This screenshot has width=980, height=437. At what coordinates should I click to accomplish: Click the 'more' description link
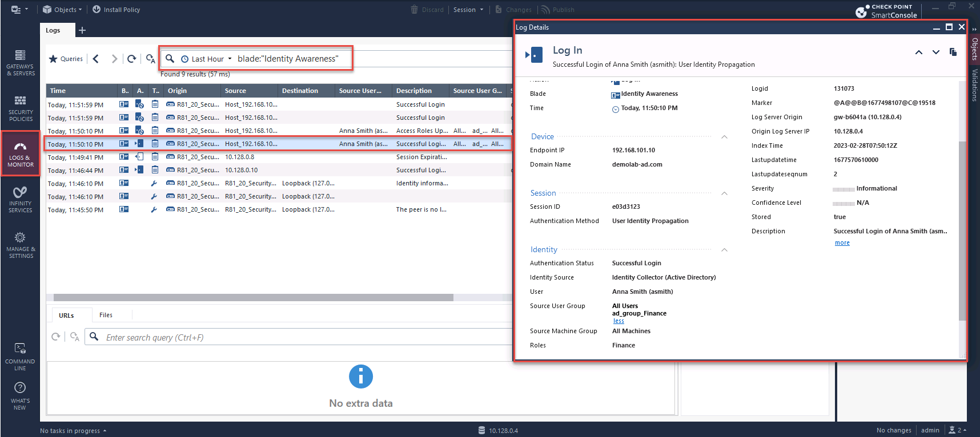pos(842,242)
